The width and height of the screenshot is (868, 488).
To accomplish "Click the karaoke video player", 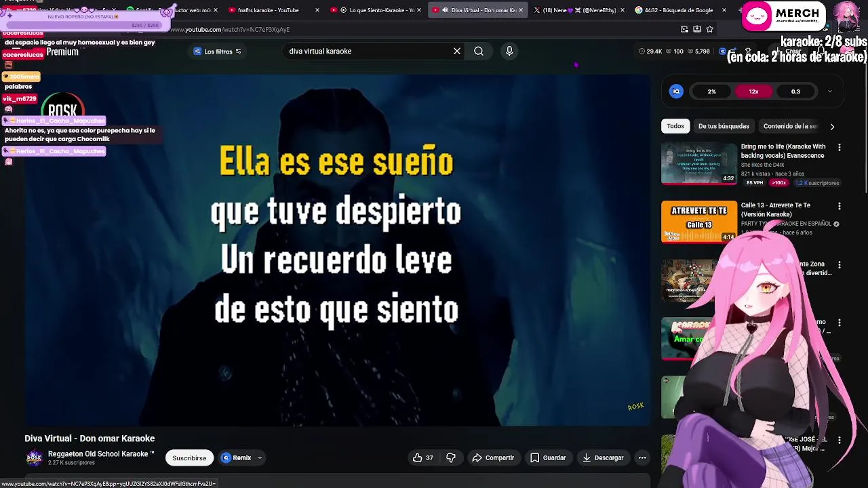I will [x=338, y=249].
